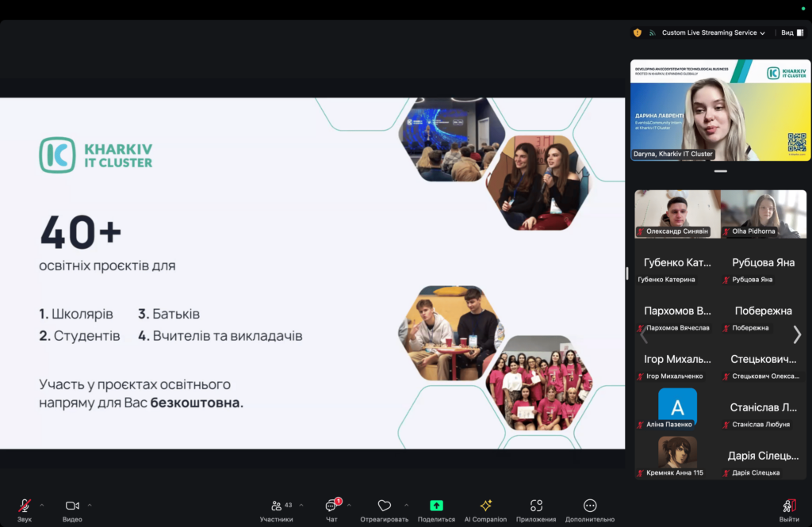Expand participants options arrow beside Участники
The width and height of the screenshot is (812, 527).
click(301, 506)
